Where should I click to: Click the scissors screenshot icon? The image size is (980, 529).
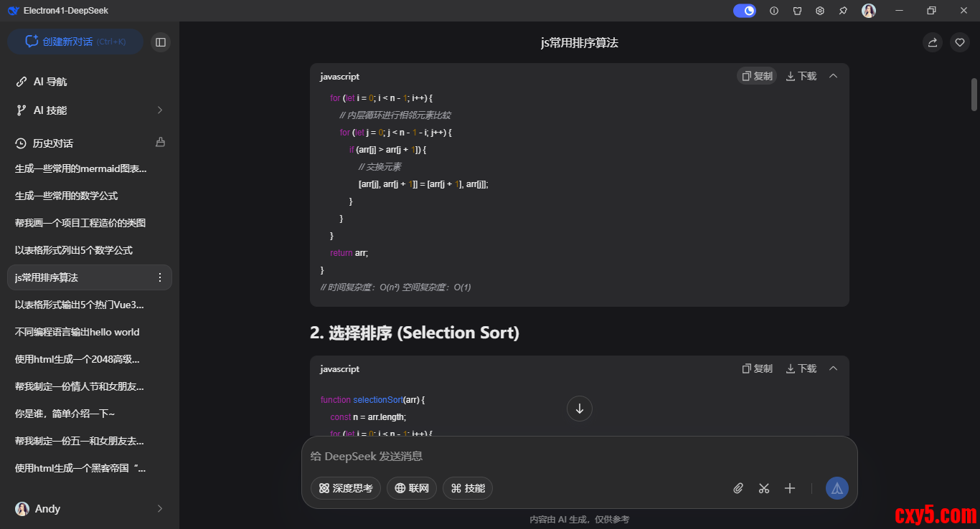(x=763, y=488)
